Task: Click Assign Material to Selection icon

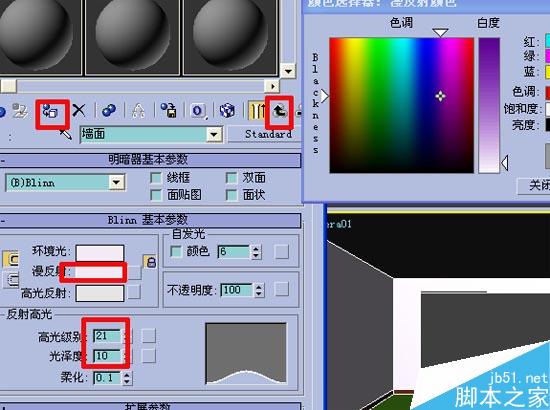Action: tap(51, 111)
